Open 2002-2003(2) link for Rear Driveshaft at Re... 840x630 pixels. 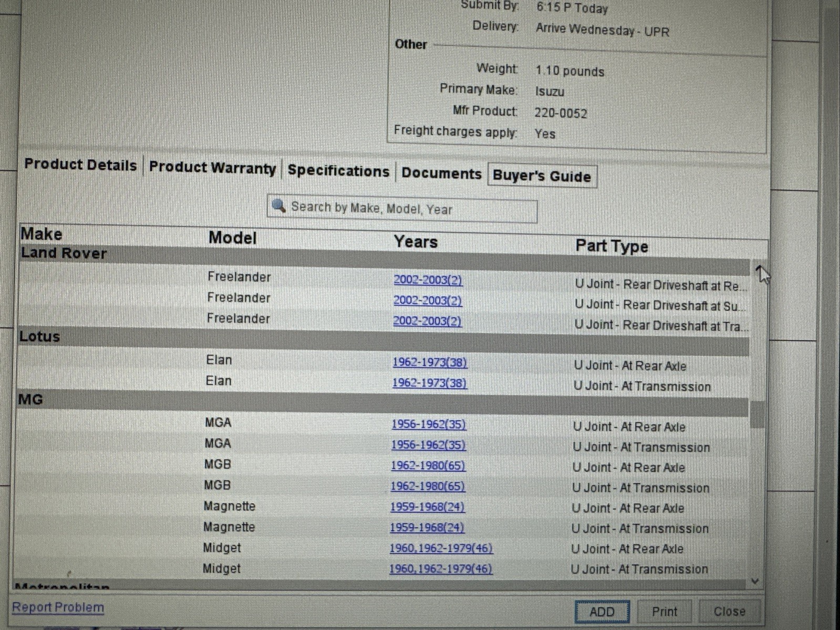pos(428,280)
